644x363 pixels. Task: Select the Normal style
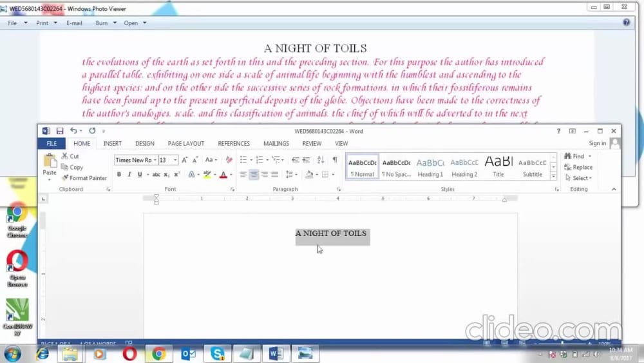tap(362, 168)
